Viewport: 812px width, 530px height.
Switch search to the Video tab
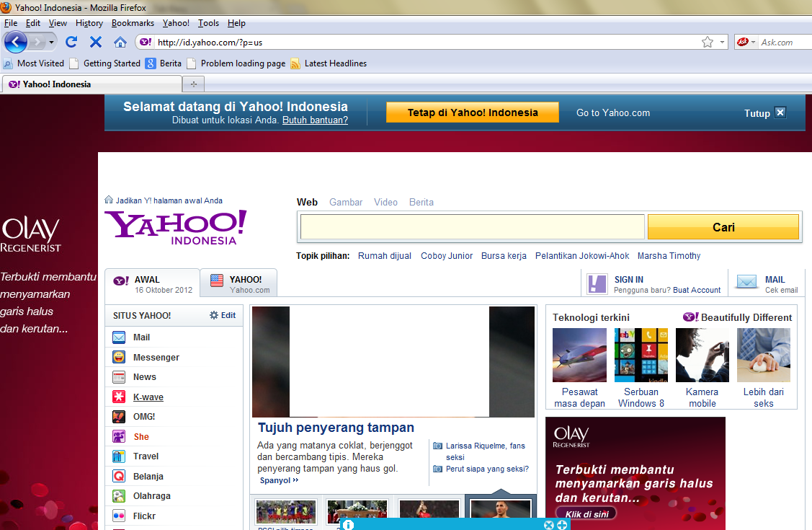pyautogui.click(x=385, y=202)
